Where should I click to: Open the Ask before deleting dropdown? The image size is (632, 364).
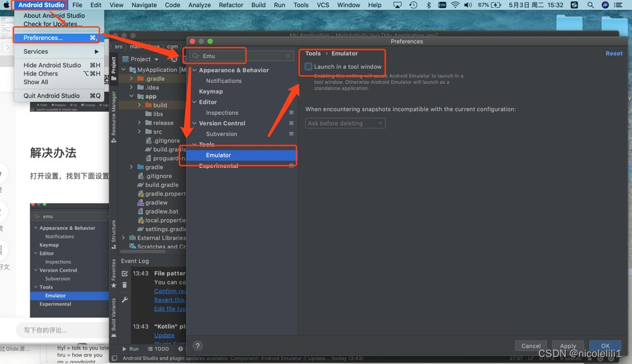coord(346,123)
